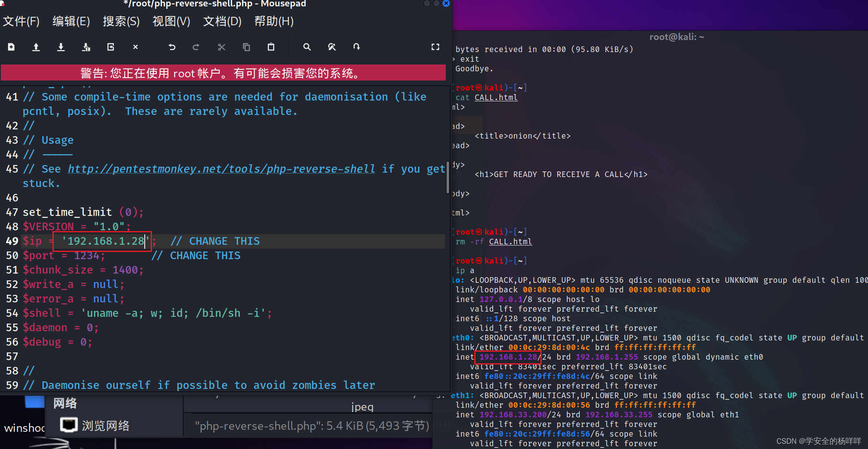
Task: Paste clipboard contents via toolbar icon
Action: pos(271,47)
